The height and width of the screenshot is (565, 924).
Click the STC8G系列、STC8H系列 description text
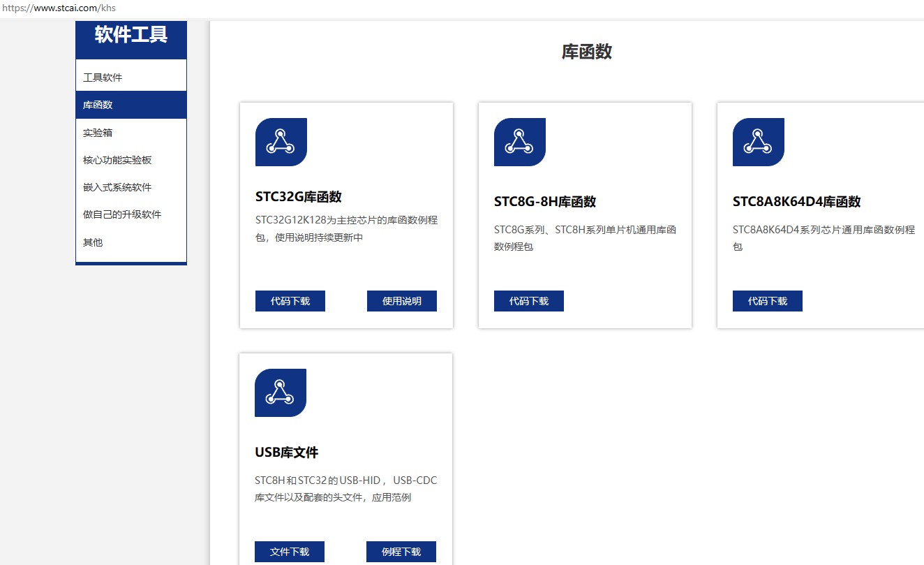point(585,238)
